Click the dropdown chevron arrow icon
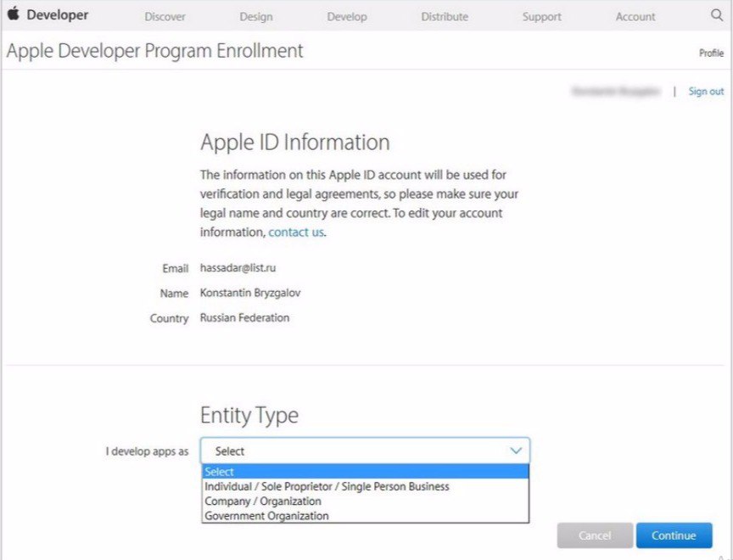This screenshot has height=560, width=733. 516,451
